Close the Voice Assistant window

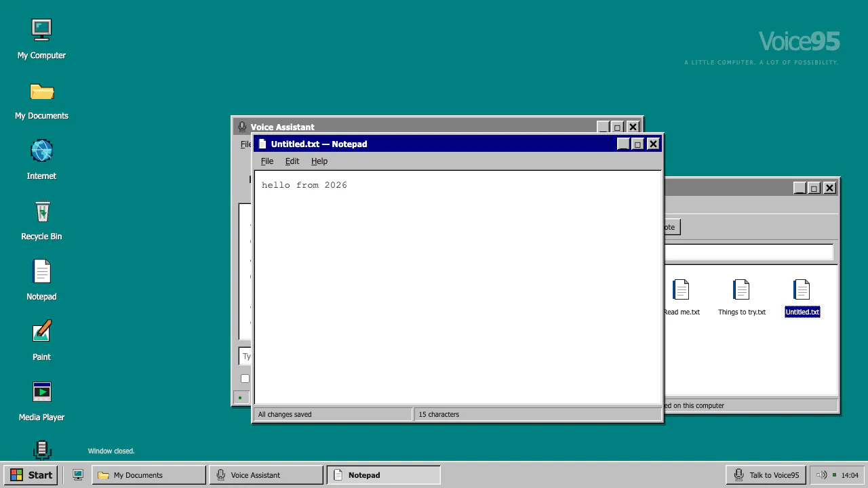633,127
